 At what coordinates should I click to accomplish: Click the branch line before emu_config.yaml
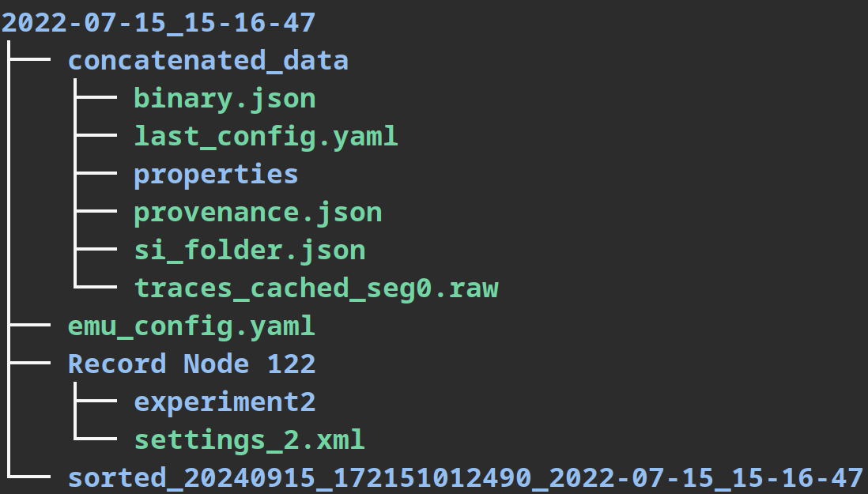point(29,326)
